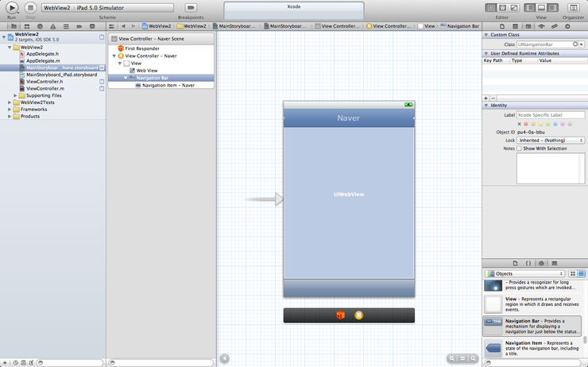
Task: Select Navigation Item in object library
Action: click(532, 348)
